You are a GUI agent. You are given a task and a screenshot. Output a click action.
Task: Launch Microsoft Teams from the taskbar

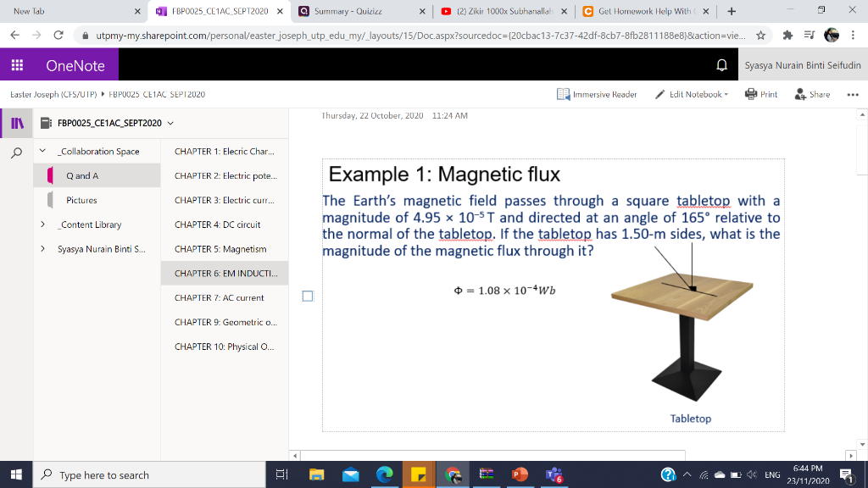(555, 474)
